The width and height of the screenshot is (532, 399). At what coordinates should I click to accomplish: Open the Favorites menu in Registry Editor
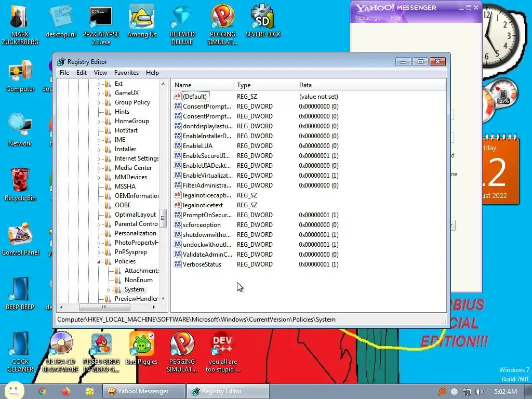tap(126, 73)
